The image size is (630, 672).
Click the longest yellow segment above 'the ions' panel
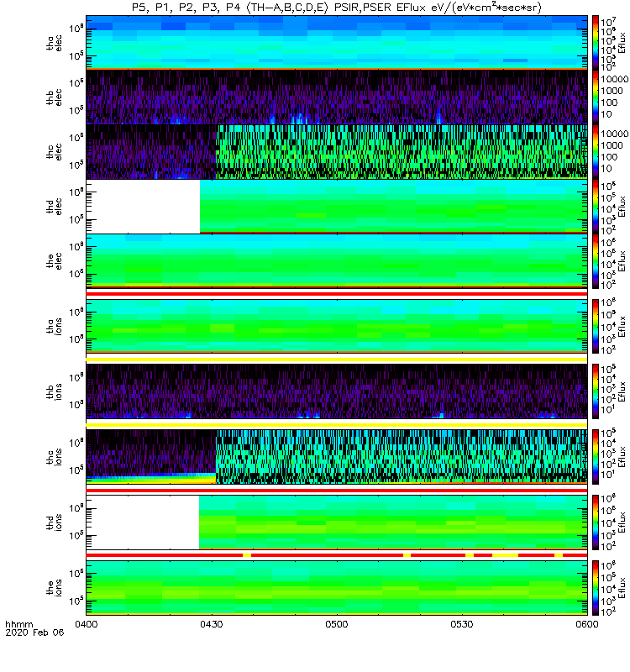pyautogui.click(x=506, y=555)
